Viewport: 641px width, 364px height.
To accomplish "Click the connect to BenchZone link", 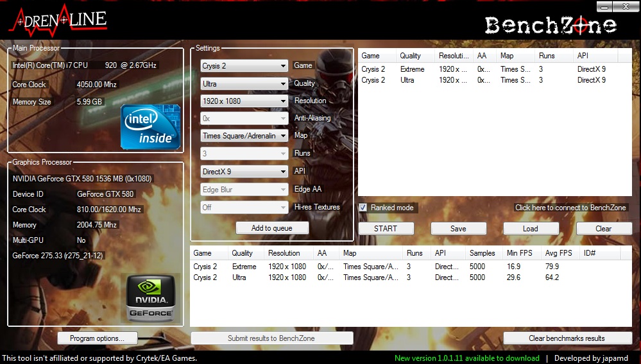I will pyautogui.click(x=570, y=208).
